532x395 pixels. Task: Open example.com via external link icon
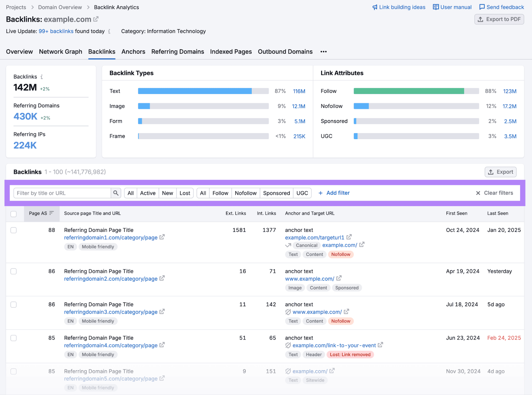click(96, 19)
